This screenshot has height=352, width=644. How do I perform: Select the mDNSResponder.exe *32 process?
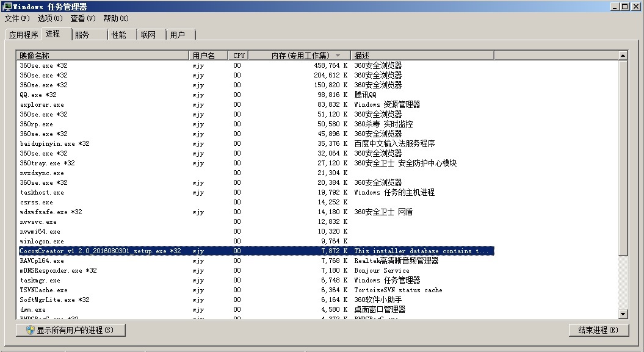(x=256, y=270)
